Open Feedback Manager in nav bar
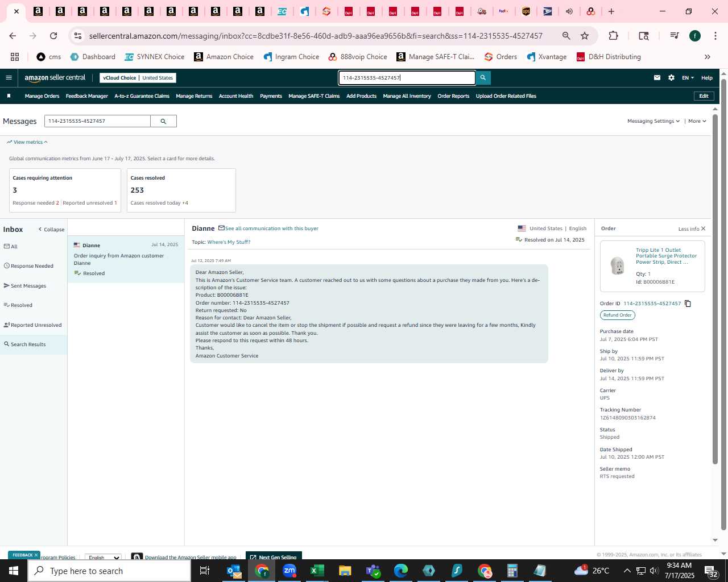728x582 pixels. click(87, 96)
